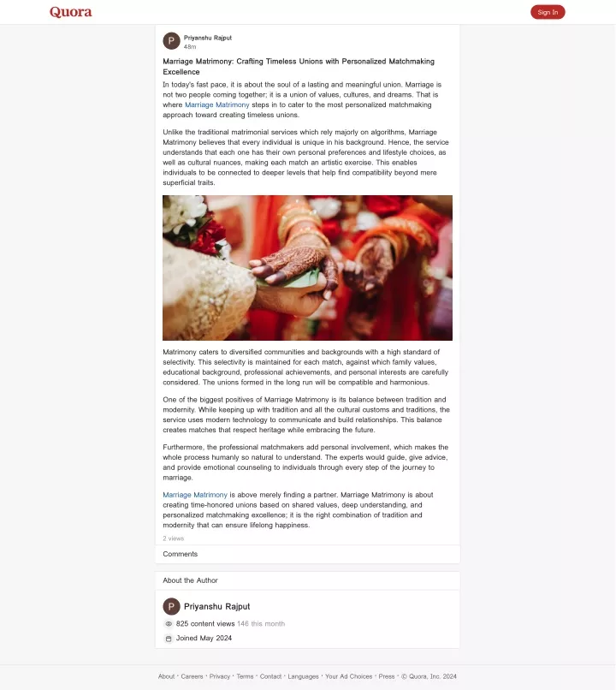Open the Privacy footer link
Screen dimensions: 616x690
(220, 676)
